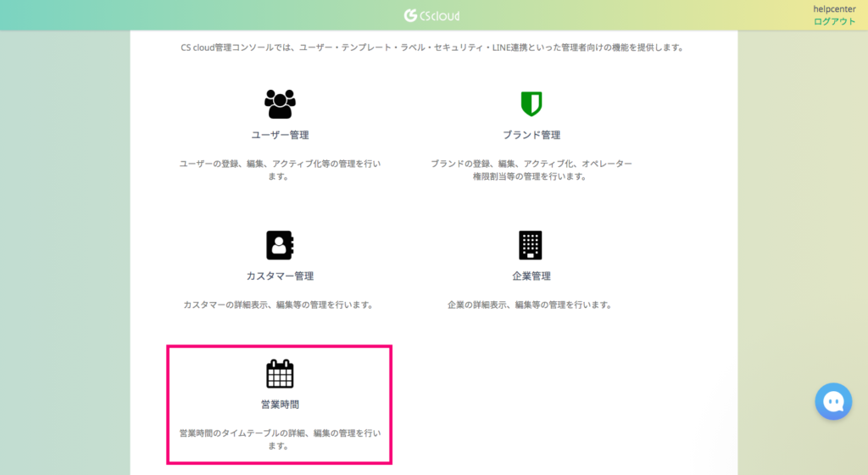Screen dimensions: 868x475
Task: Click the ユーザーの登録、編集 description text
Action: [280, 170]
